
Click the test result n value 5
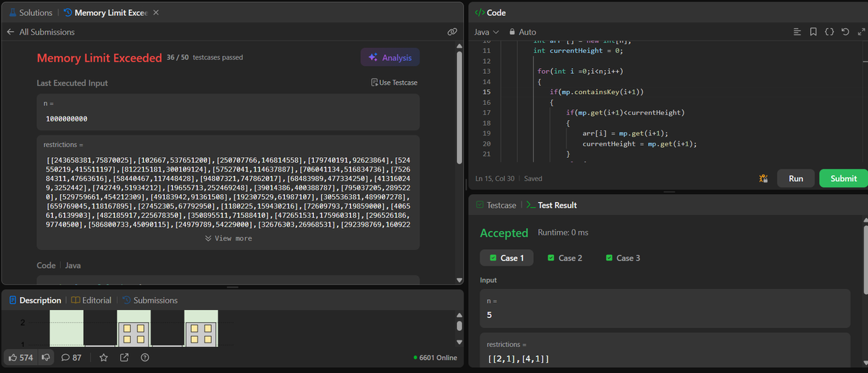tap(490, 314)
